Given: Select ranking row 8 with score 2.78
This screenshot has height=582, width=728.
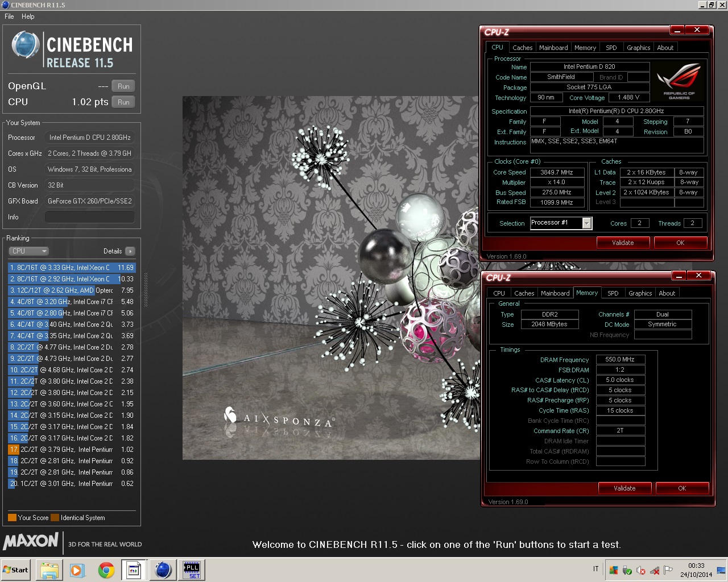Looking at the screenshot, I should [x=71, y=347].
